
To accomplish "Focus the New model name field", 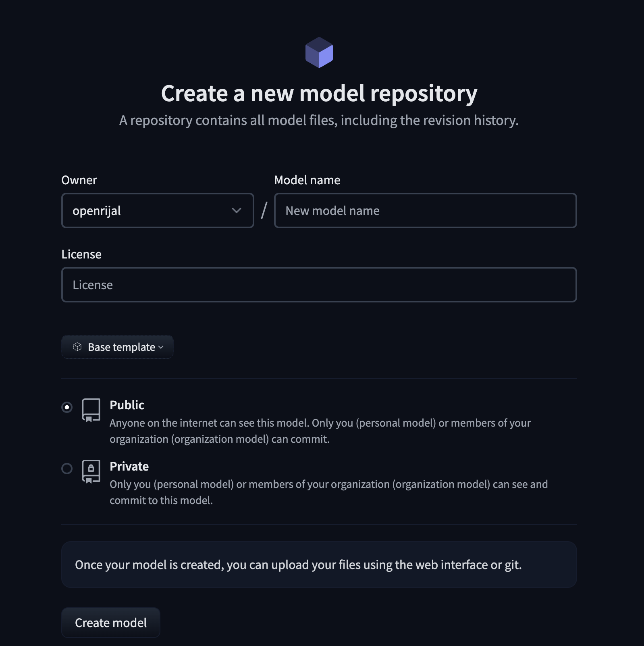I will (426, 210).
